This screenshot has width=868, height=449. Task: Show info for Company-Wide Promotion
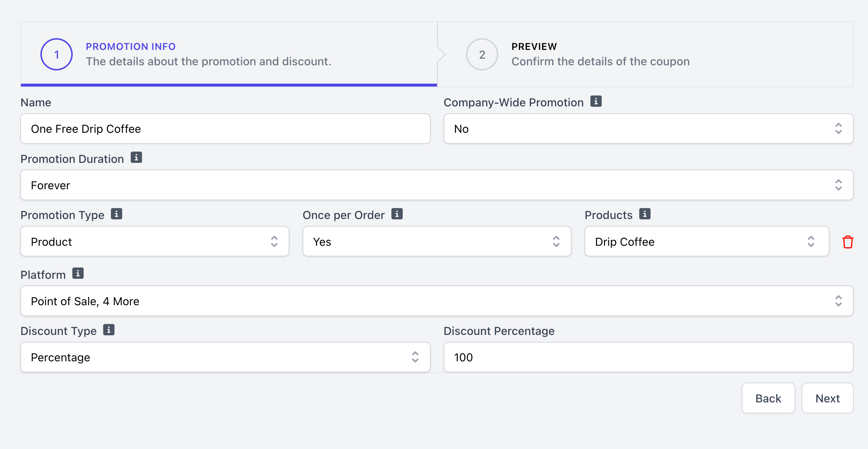[596, 101]
